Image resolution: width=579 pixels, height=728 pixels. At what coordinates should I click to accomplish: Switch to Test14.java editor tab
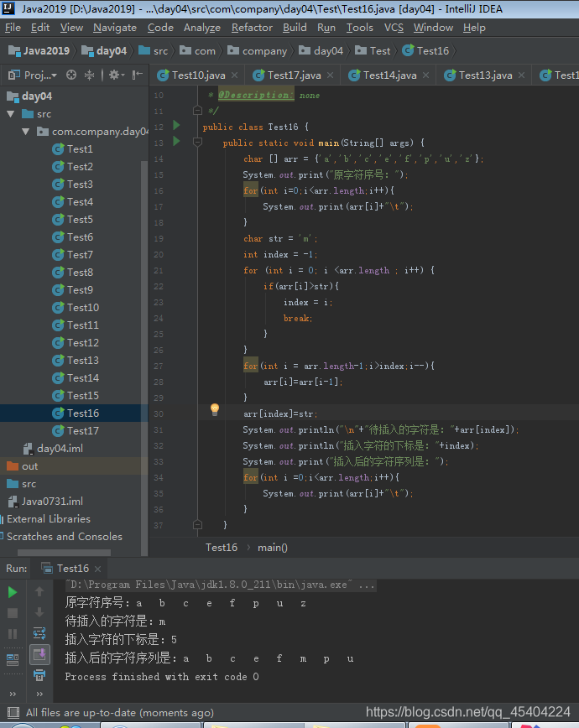coord(389,75)
